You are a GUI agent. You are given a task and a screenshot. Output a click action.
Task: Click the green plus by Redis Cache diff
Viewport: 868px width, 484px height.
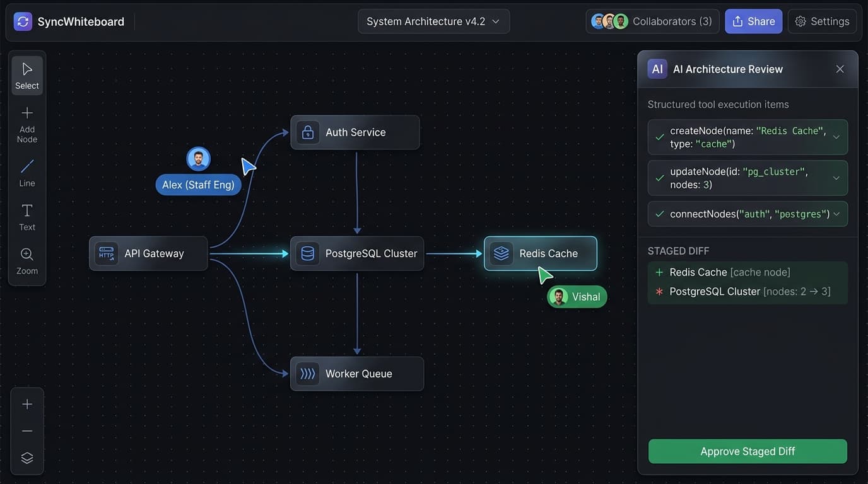tap(659, 272)
